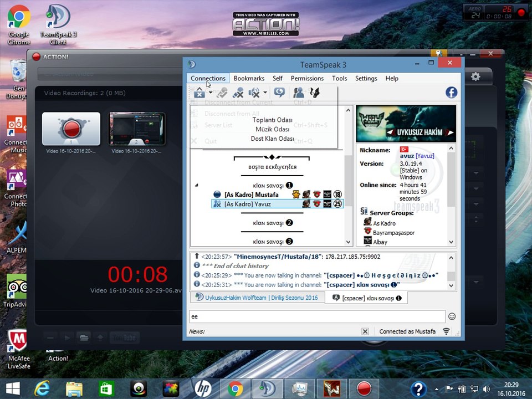Select user [As Kadro] Yavuz

coord(247,204)
